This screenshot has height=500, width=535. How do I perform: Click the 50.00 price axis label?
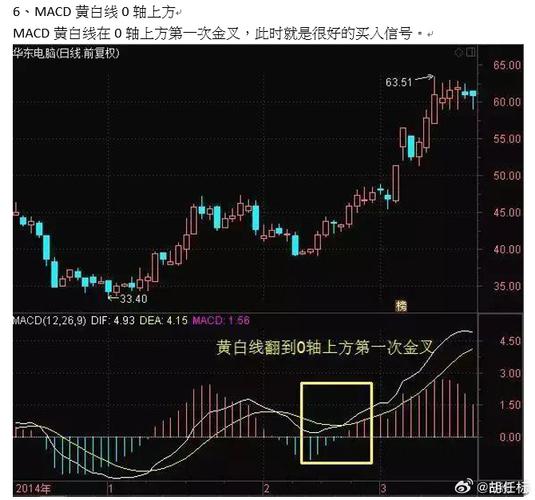click(x=507, y=175)
